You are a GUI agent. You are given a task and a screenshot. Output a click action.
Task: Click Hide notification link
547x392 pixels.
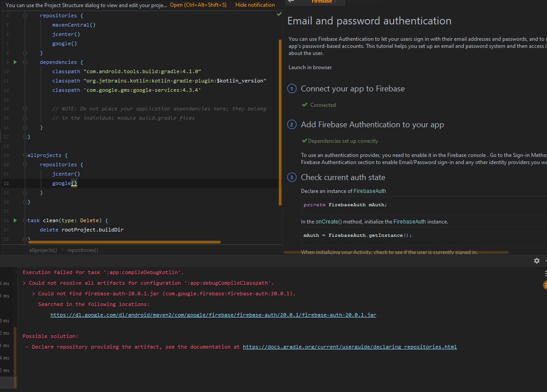click(x=255, y=5)
